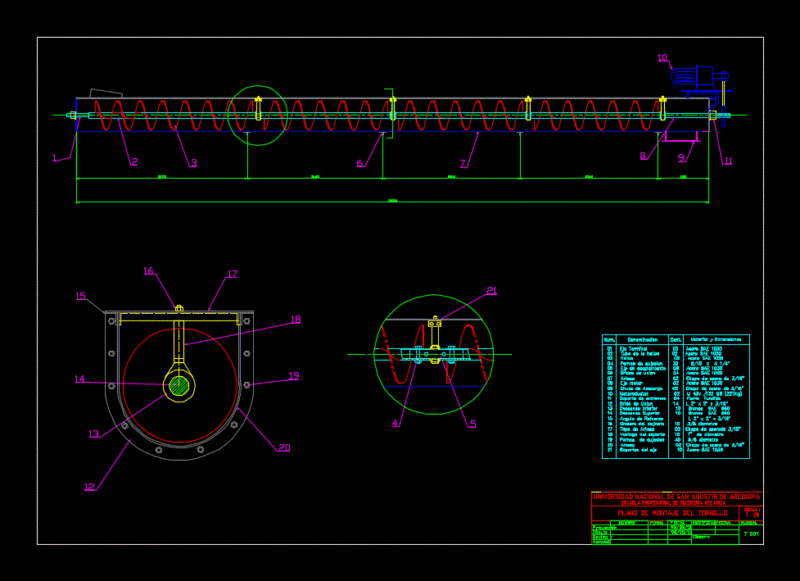Select the 'Cant.' column header
Image resolution: width=800 pixels, height=581 pixels.
[676, 340]
